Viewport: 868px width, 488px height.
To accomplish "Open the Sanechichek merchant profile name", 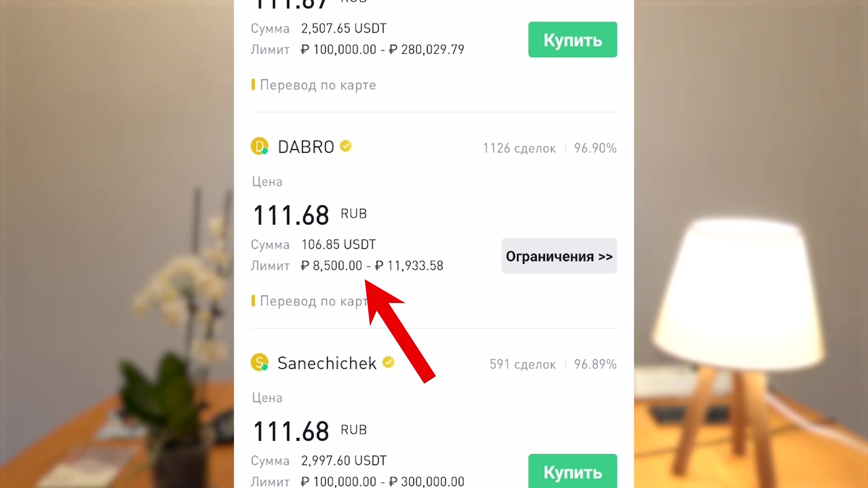I will tap(327, 363).
